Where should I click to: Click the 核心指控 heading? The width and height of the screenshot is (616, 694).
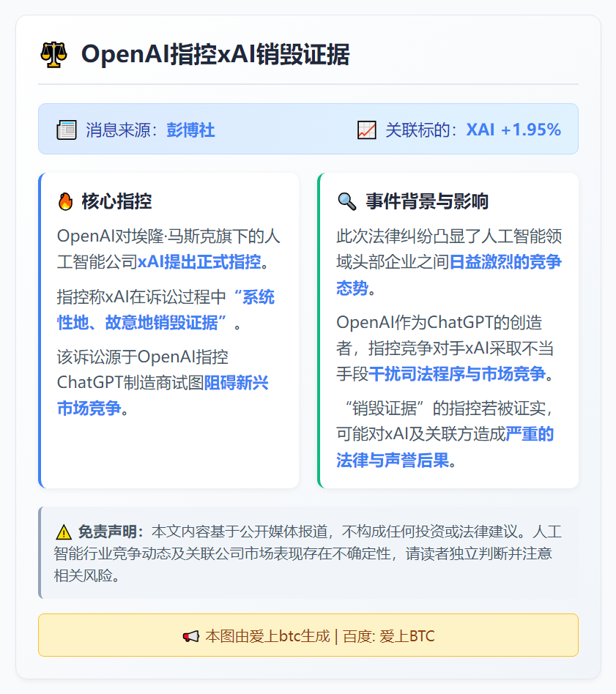[117, 201]
